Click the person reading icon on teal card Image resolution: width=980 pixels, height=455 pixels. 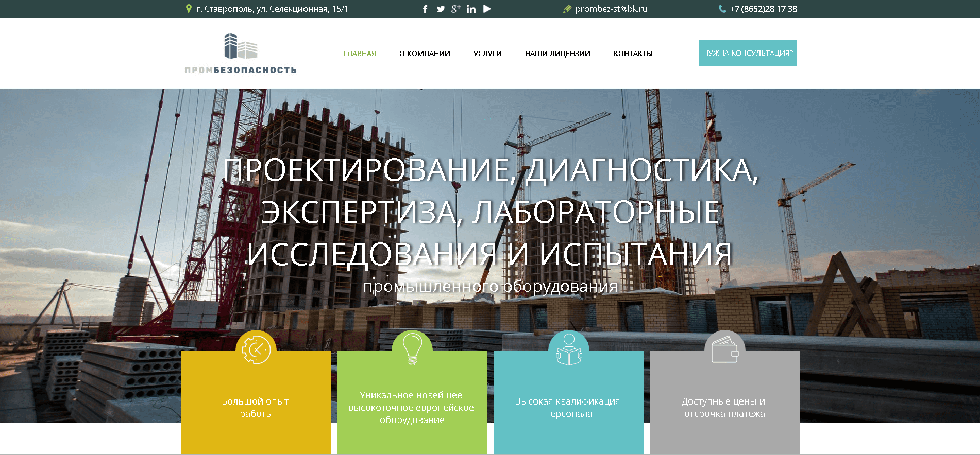569,349
